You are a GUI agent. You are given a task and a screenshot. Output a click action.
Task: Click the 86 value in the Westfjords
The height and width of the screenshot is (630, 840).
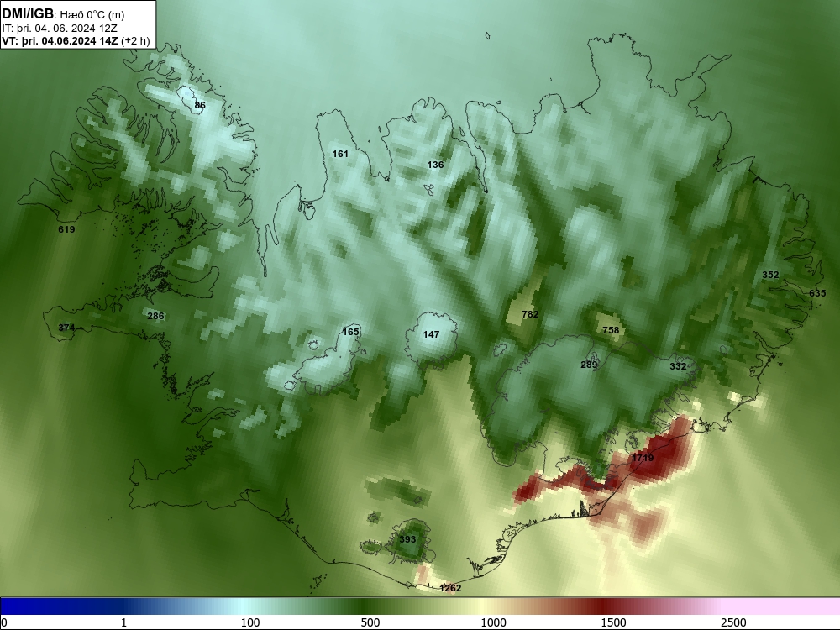tap(200, 105)
